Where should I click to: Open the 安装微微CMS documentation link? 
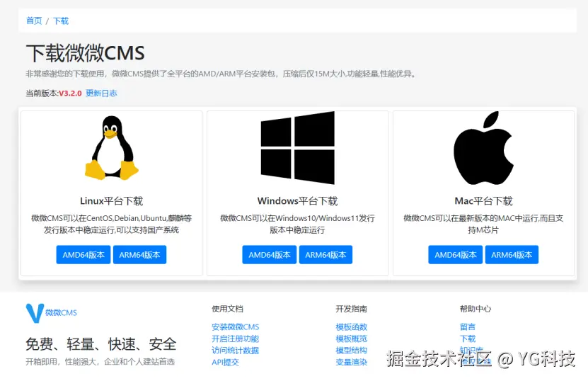tap(235, 327)
